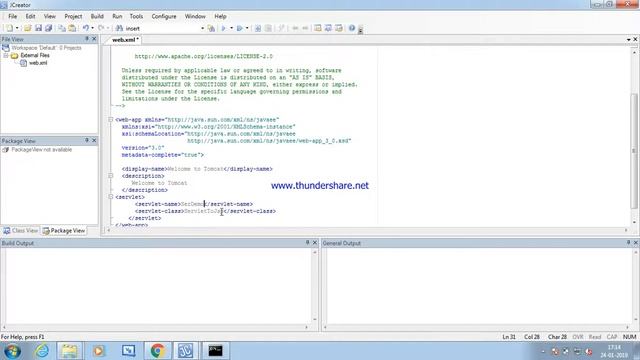Screen dimensions: 640x360
Task: Close the Build Output panel
Action: [315, 242]
